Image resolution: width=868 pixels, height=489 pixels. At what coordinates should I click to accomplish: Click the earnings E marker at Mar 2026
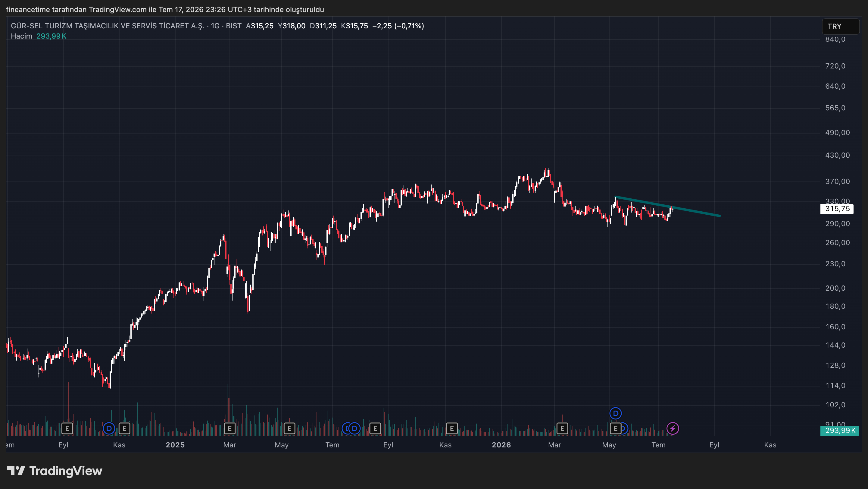click(562, 429)
